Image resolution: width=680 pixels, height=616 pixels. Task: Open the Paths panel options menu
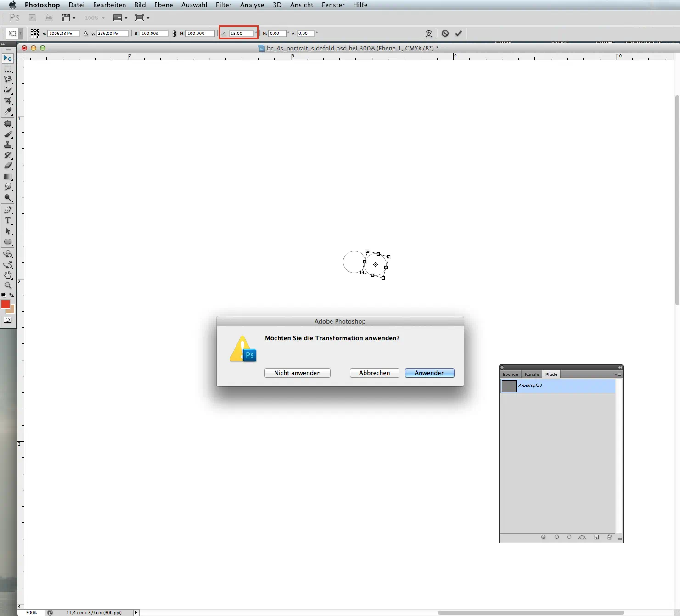click(x=618, y=375)
